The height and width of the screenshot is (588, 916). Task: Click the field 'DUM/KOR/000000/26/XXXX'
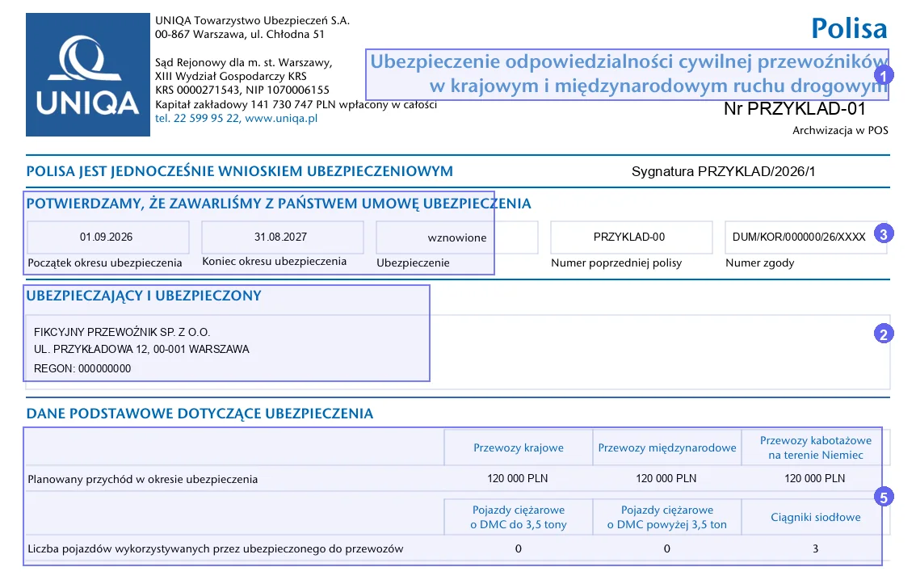pos(805,237)
